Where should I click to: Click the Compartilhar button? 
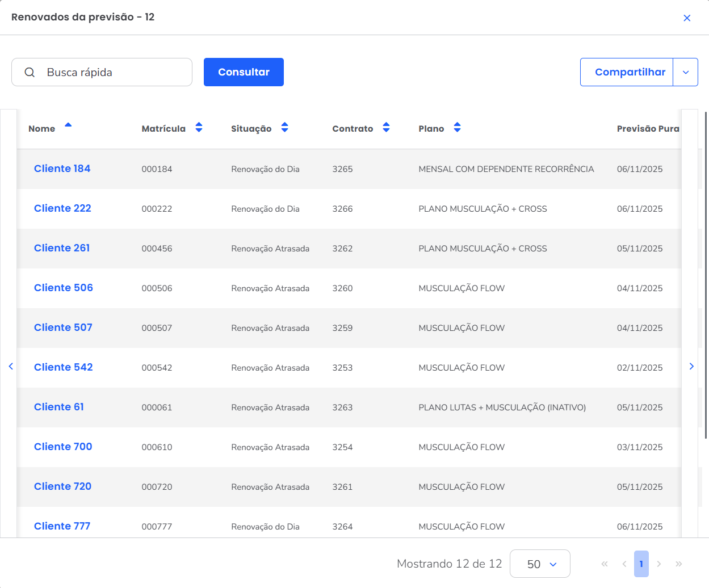click(627, 72)
